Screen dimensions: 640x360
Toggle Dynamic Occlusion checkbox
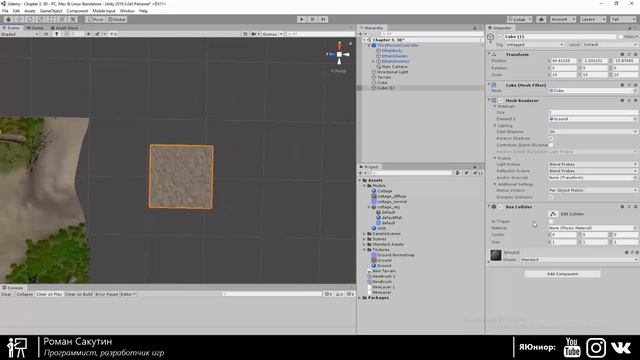coord(551,197)
